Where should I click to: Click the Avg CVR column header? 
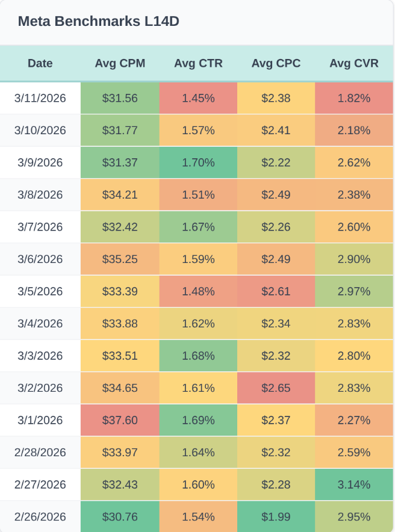[x=354, y=63]
